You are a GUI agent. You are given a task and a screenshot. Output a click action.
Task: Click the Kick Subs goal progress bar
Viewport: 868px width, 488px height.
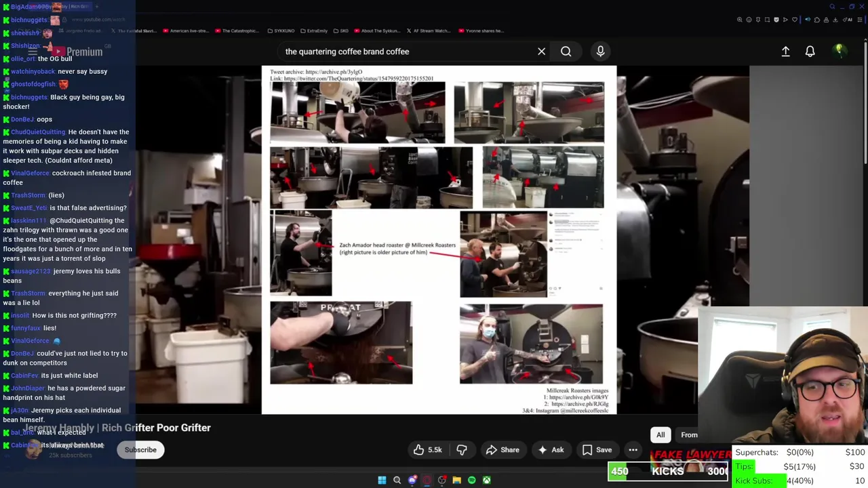[800, 481]
